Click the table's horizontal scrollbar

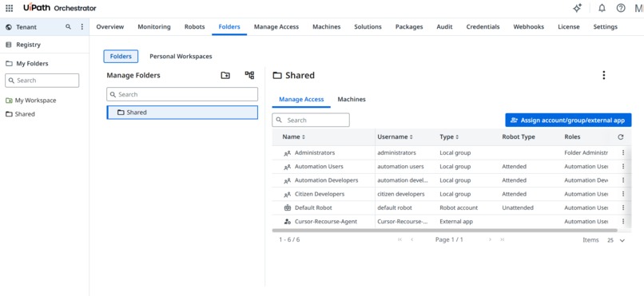pos(445,231)
